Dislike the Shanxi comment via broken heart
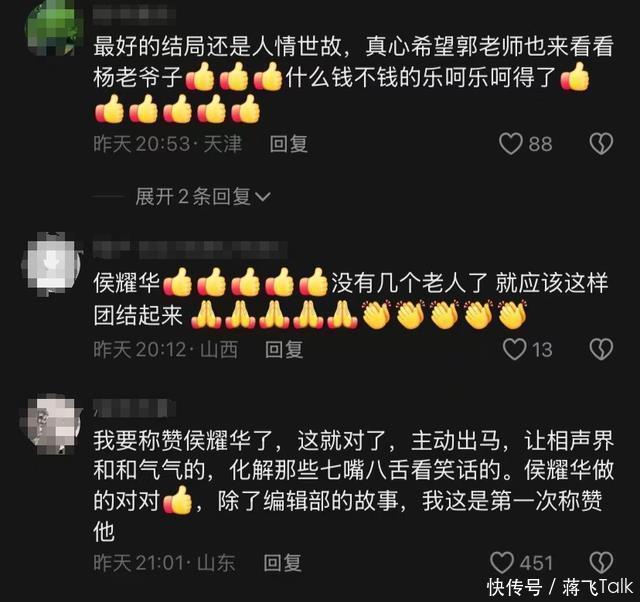 601,350
